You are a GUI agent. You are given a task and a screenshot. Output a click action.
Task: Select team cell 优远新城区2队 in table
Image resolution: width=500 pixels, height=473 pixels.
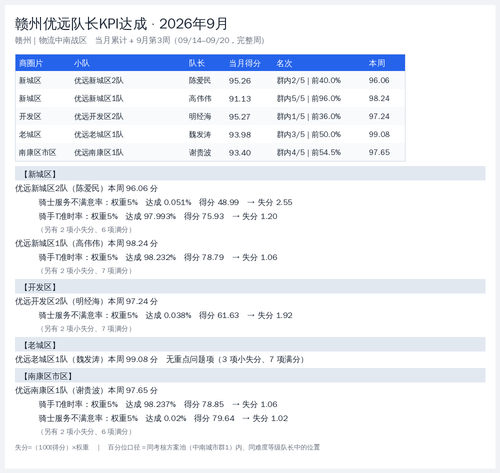coord(99,80)
